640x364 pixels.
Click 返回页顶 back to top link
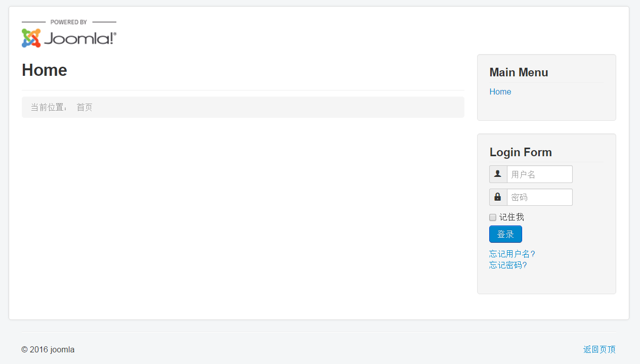600,349
